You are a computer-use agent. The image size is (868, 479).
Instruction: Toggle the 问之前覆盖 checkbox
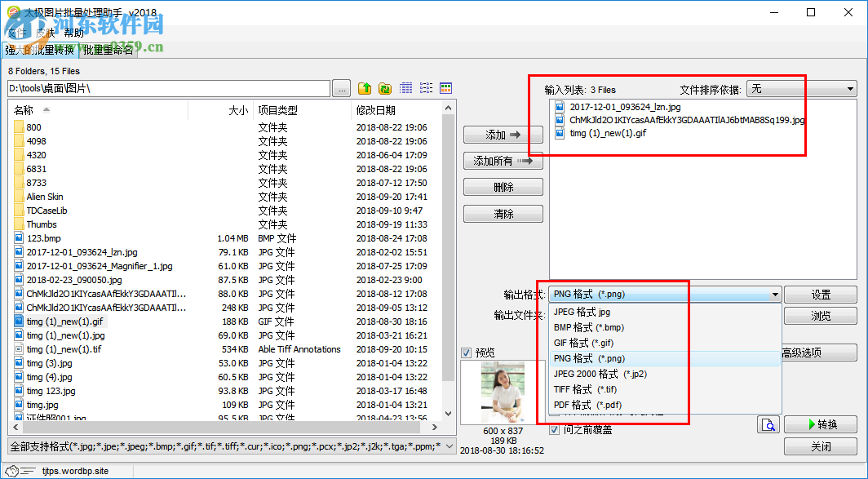click(x=554, y=429)
